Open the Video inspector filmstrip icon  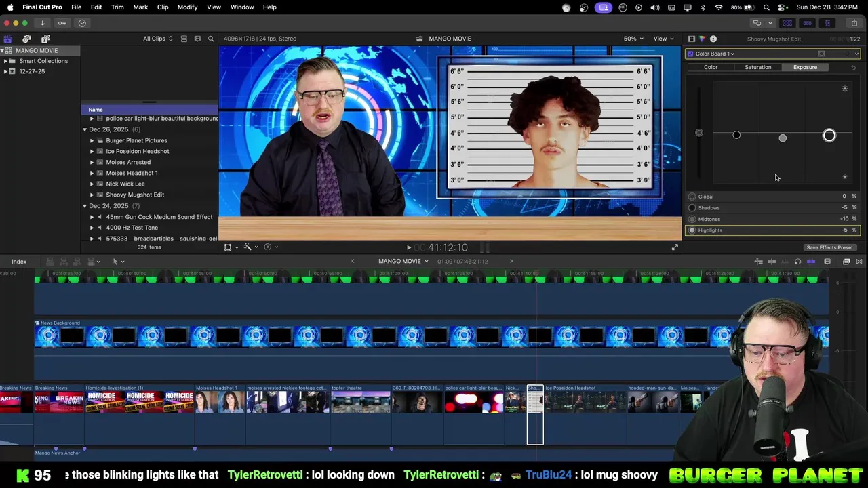click(691, 39)
